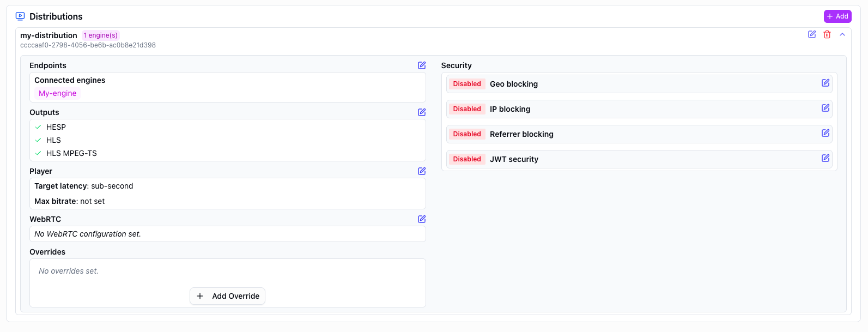
Task: Edit the WebRTC configuration
Action: coord(422,219)
